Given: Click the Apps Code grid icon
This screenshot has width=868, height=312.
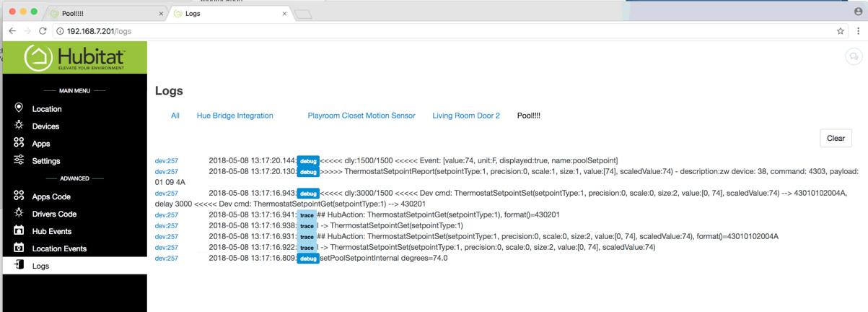Looking at the screenshot, I should pos(19,196).
